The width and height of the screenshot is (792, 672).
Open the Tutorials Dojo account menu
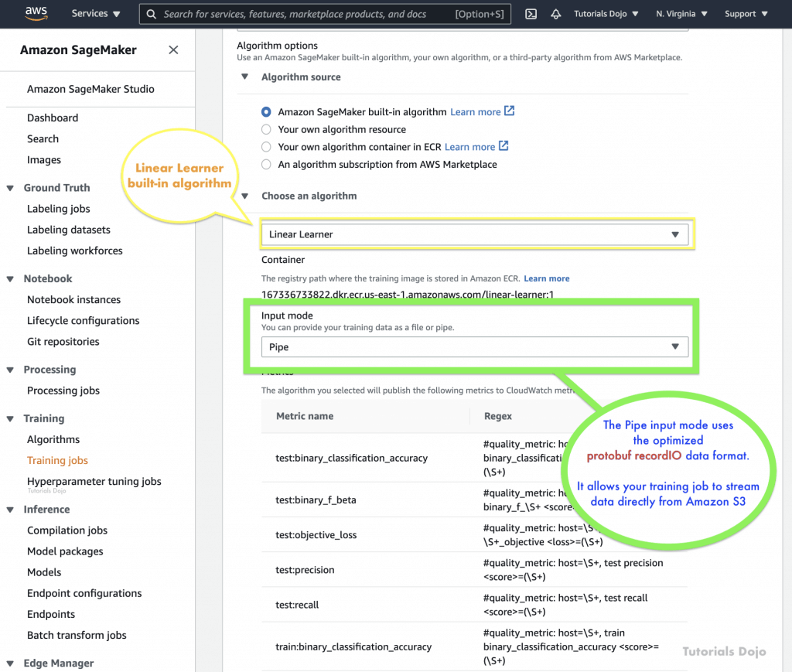(606, 14)
